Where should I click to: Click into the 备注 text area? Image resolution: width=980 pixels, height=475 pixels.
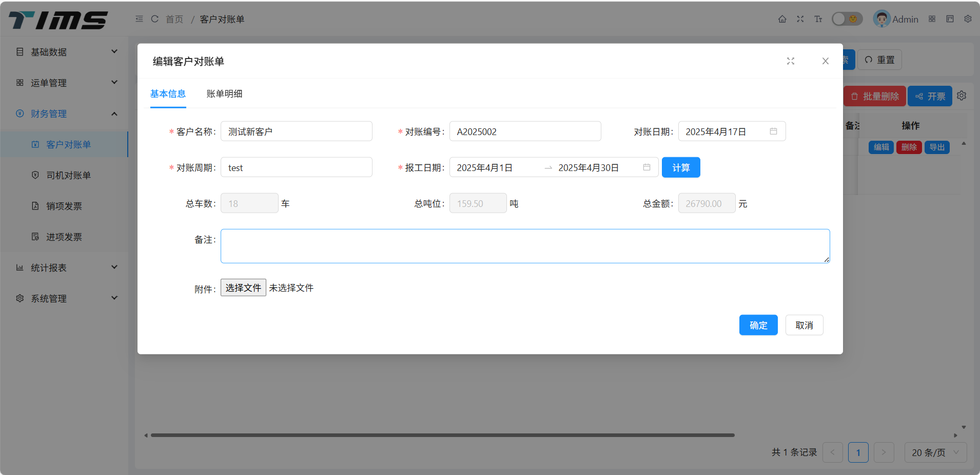click(524, 246)
